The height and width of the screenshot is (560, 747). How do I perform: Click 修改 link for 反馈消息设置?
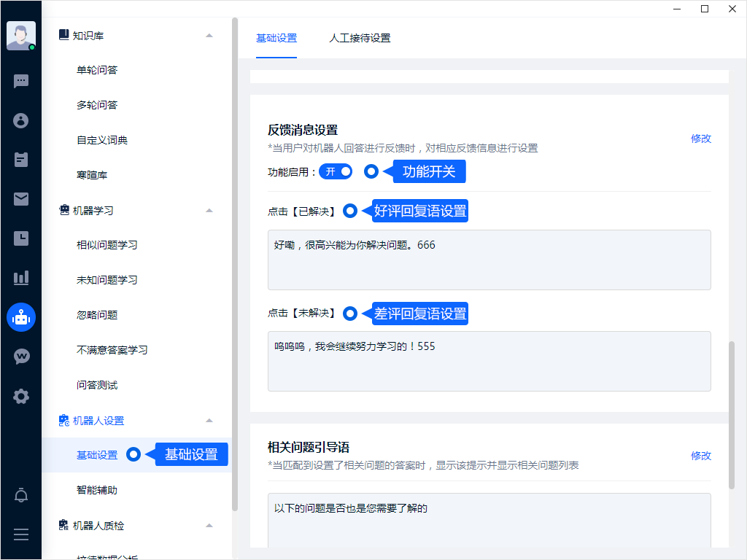[x=700, y=139]
